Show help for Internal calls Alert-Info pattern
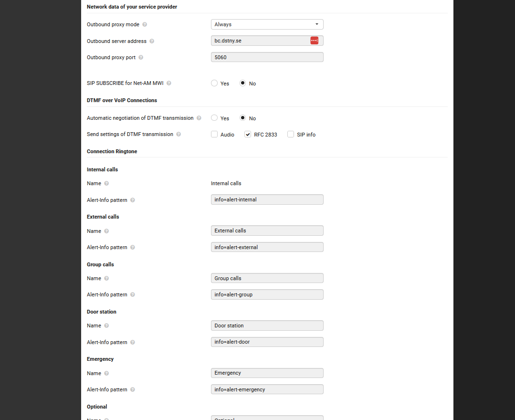Image resolution: width=515 pixels, height=420 pixels. [133, 200]
